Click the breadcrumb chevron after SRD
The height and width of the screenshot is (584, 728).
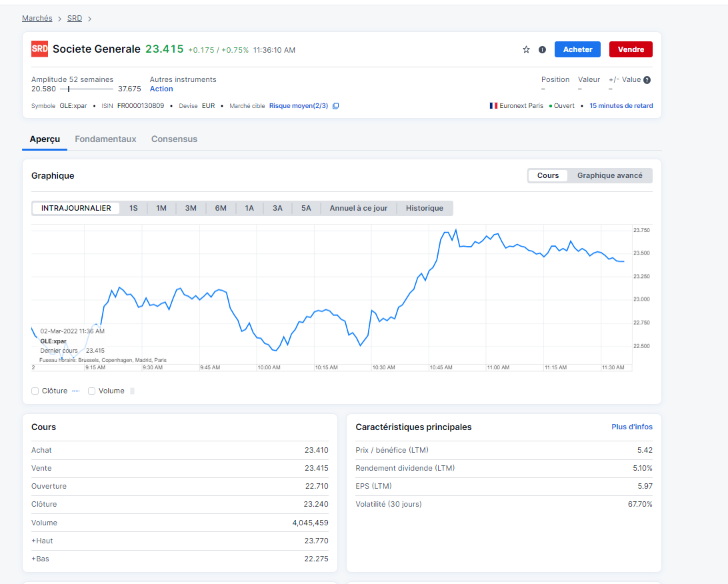click(x=89, y=19)
